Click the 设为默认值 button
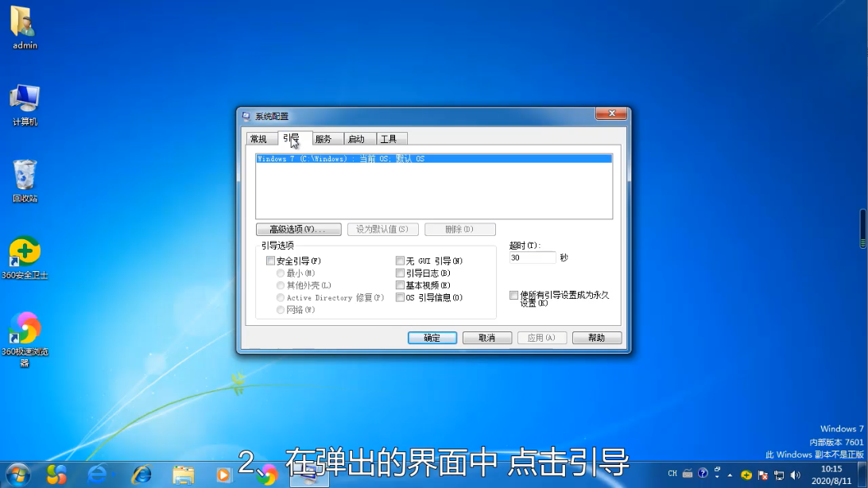This screenshot has width=868, height=488. (382, 229)
